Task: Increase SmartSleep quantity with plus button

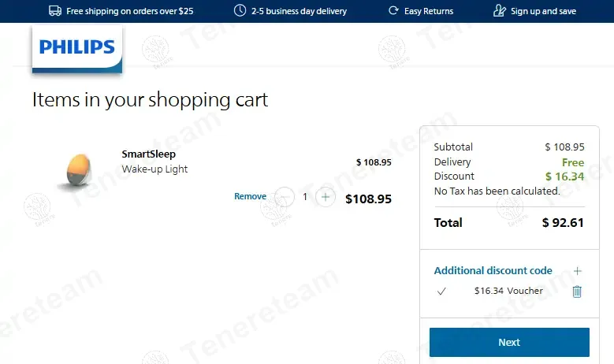Action: [326, 197]
